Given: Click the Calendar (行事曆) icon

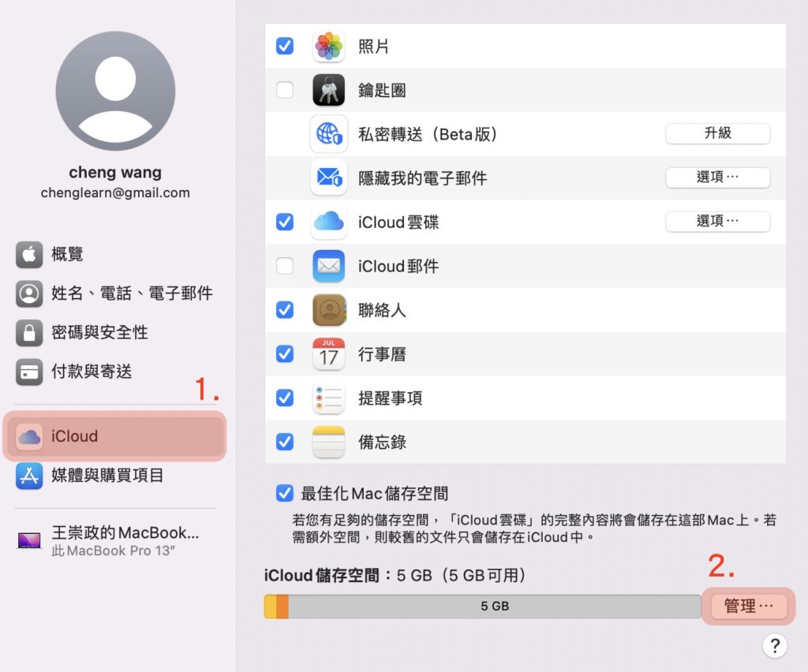Looking at the screenshot, I should coord(328,354).
